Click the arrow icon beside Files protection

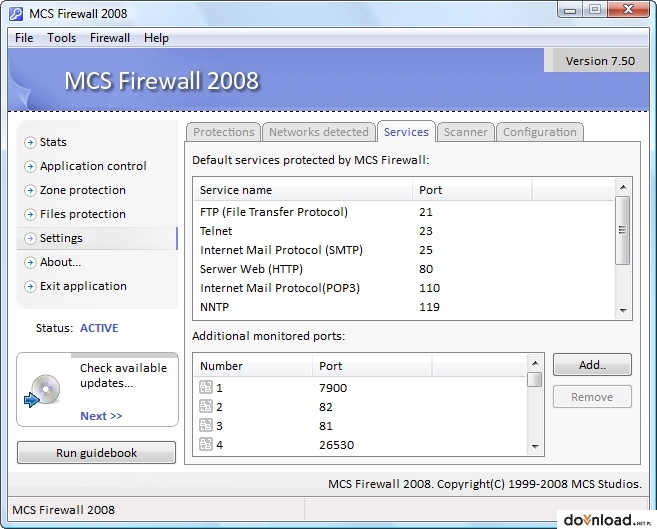[30, 214]
